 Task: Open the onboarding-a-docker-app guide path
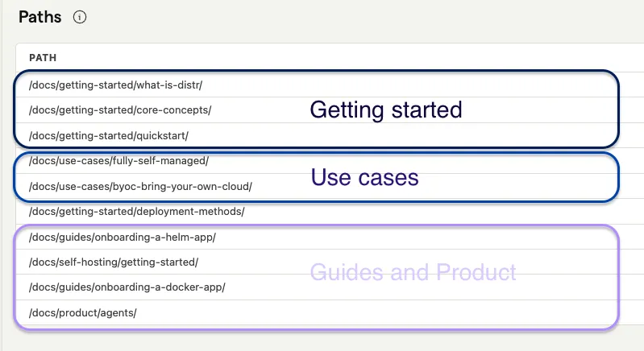point(127,287)
